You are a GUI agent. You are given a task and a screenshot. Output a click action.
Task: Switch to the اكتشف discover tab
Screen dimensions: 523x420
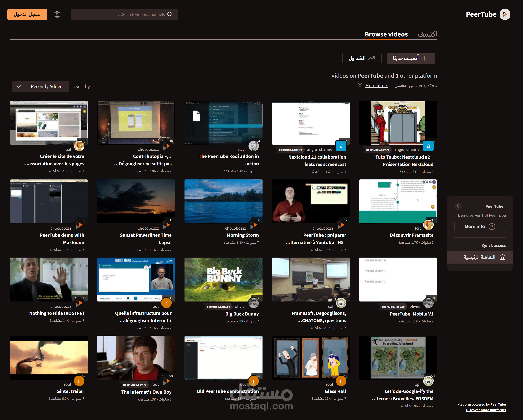click(x=427, y=34)
